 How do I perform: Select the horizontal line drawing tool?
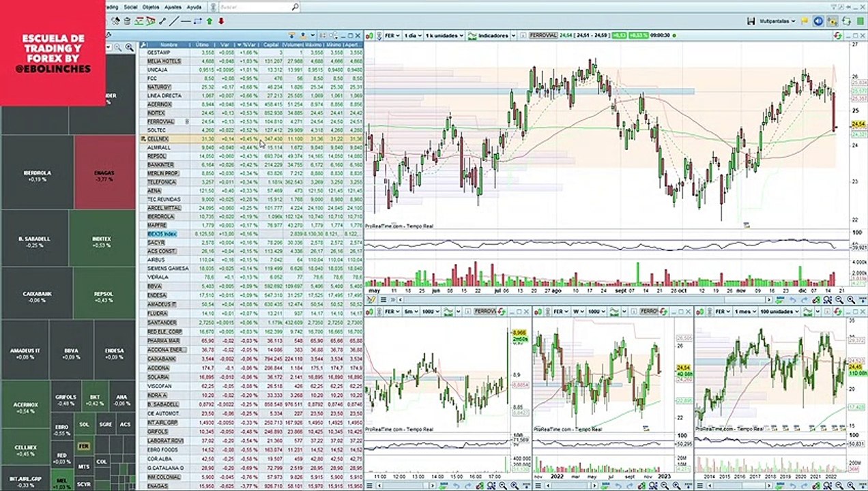(x=186, y=21)
